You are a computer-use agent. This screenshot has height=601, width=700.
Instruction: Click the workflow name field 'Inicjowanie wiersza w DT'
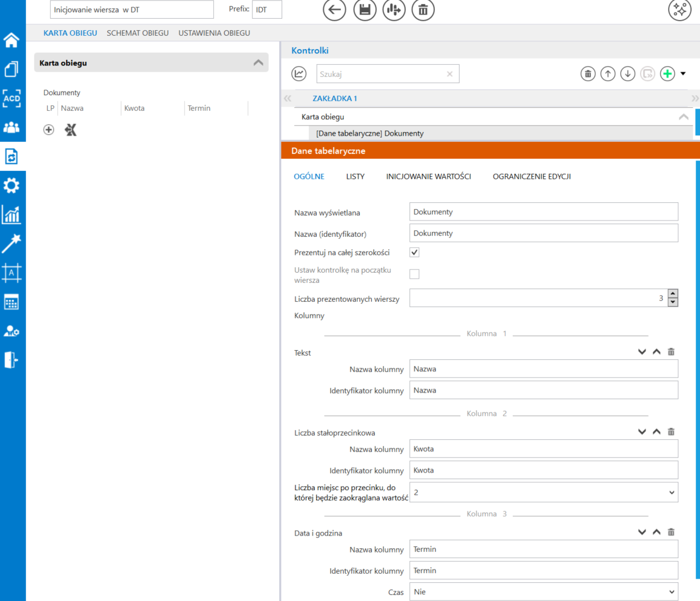point(131,9)
